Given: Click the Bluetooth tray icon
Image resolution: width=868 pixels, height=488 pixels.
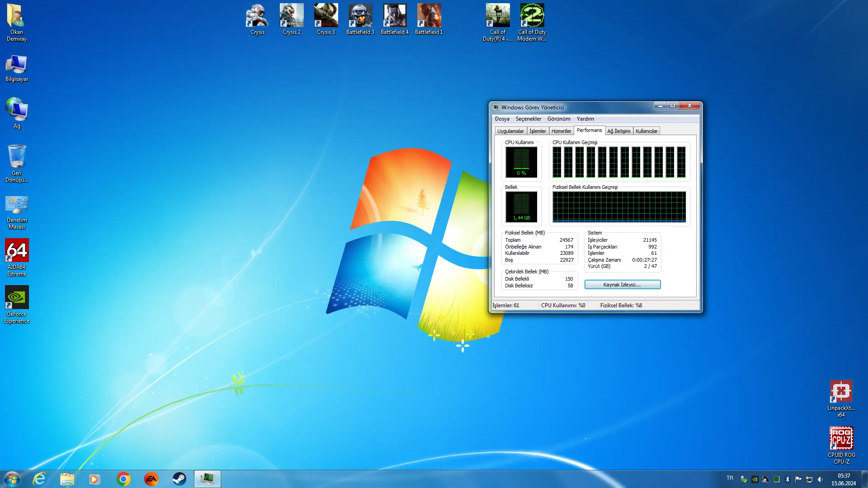Looking at the screenshot, I should [x=787, y=479].
